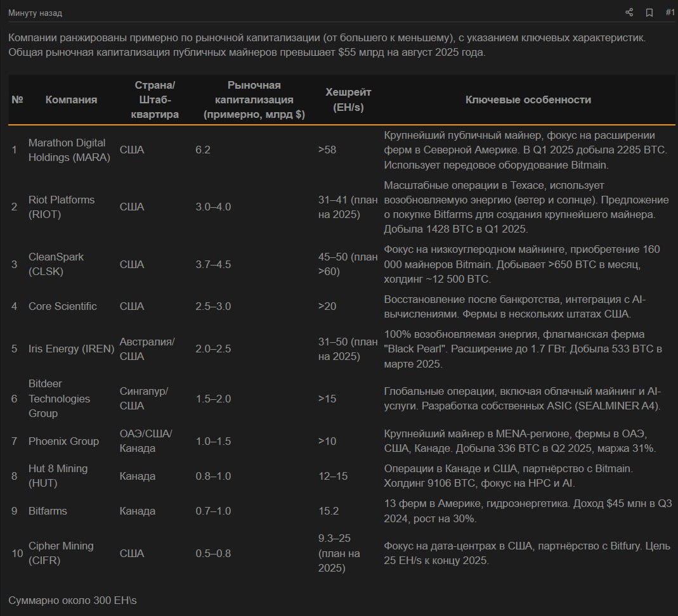Click the share icon on the post
Image resolution: width=678 pixels, height=616 pixels.
tap(629, 13)
